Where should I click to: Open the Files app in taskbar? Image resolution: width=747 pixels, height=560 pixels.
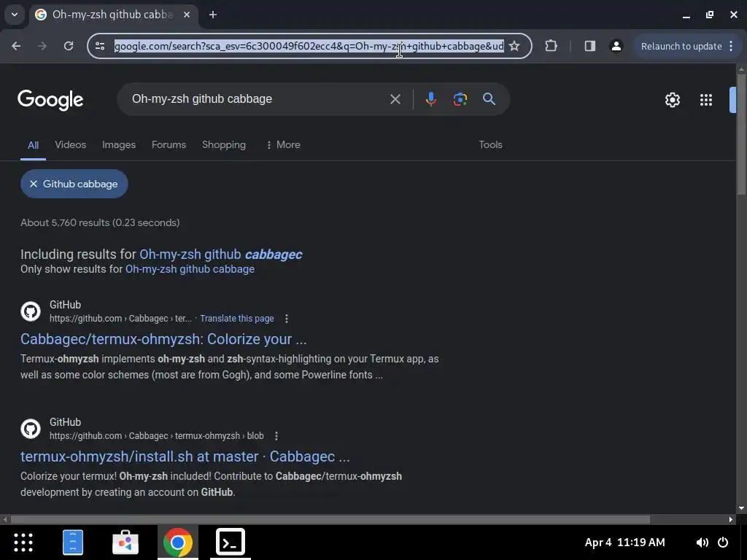pyautogui.click(x=73, y=542)
